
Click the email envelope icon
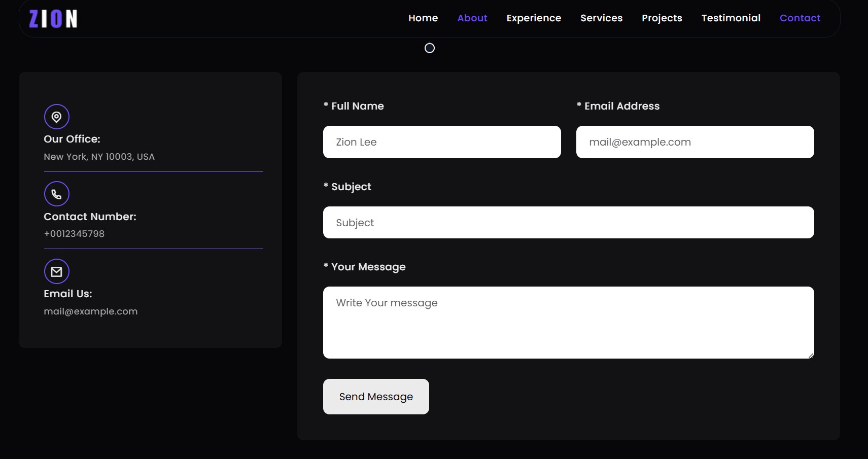coord(57,272)
